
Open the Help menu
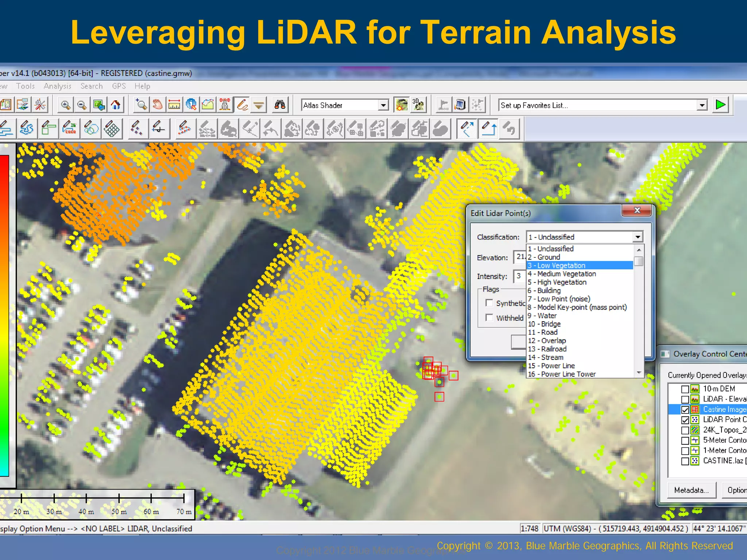tap(142, 86)
